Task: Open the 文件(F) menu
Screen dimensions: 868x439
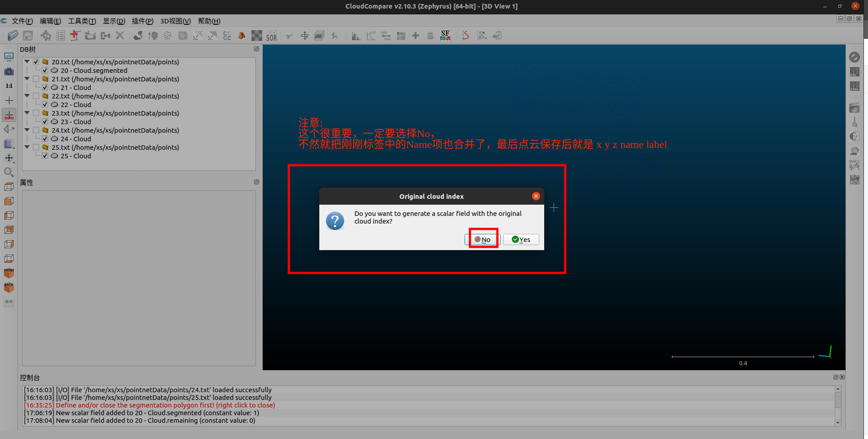Action: [x=22, y=21]
